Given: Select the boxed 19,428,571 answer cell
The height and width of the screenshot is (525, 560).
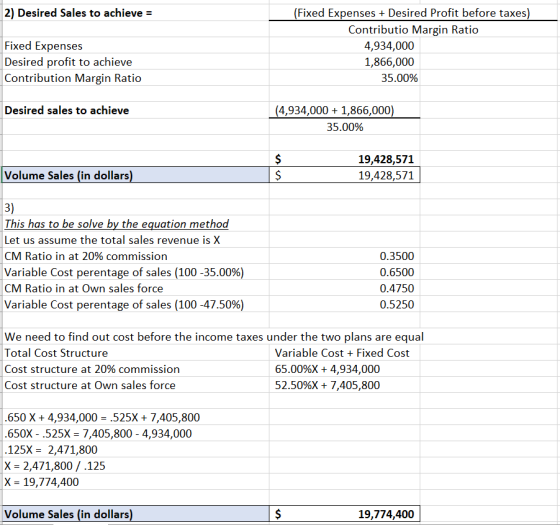Looking at the screenshot, I should pyautogui.click(x=345, y=175).
